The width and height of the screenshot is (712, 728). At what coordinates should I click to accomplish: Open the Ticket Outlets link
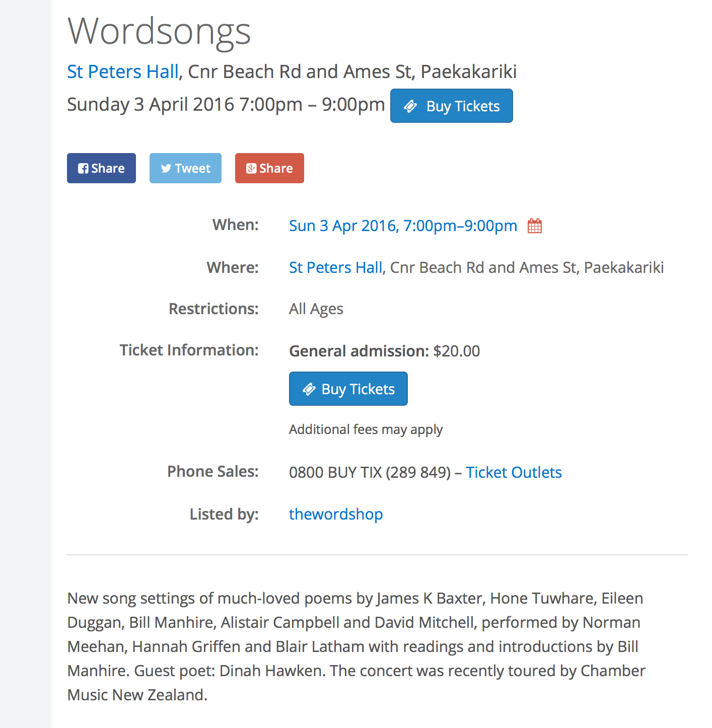click(x=514, y=472)
